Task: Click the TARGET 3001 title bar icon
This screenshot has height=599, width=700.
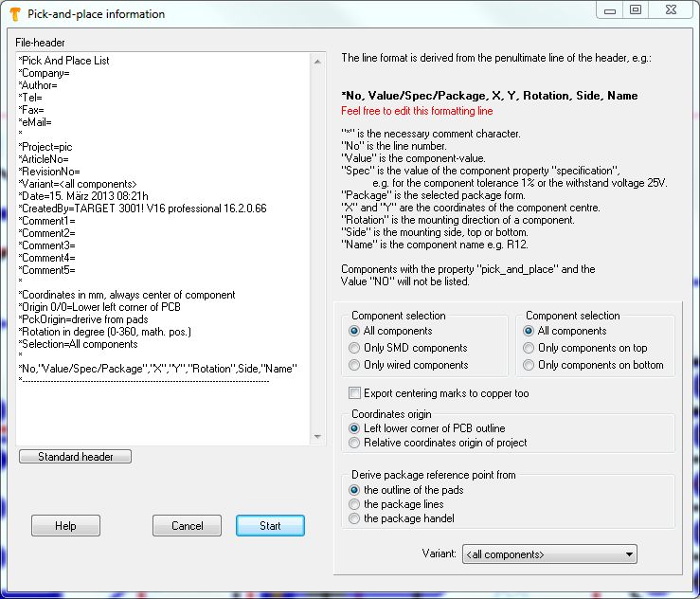Action: 14,14
